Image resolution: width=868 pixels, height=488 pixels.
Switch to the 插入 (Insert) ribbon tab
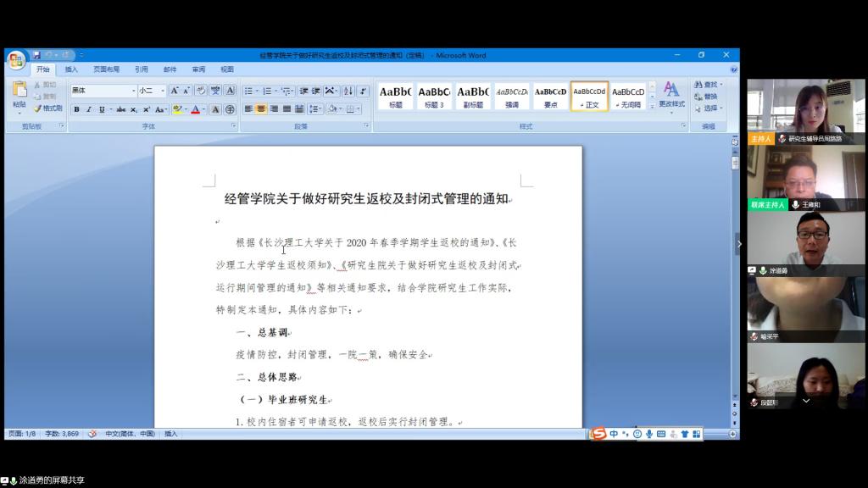71,69
